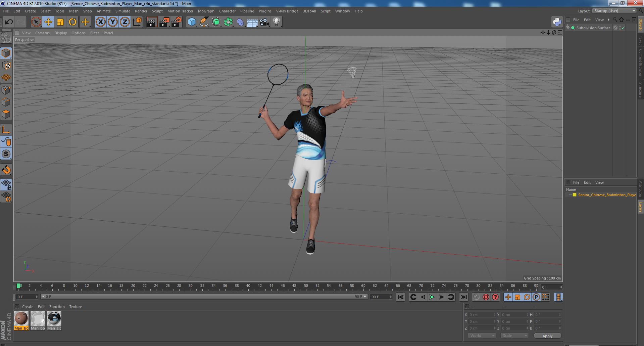This screenshot has height=346, width=644.
Task: Add a Camera object
Action: 264,22
